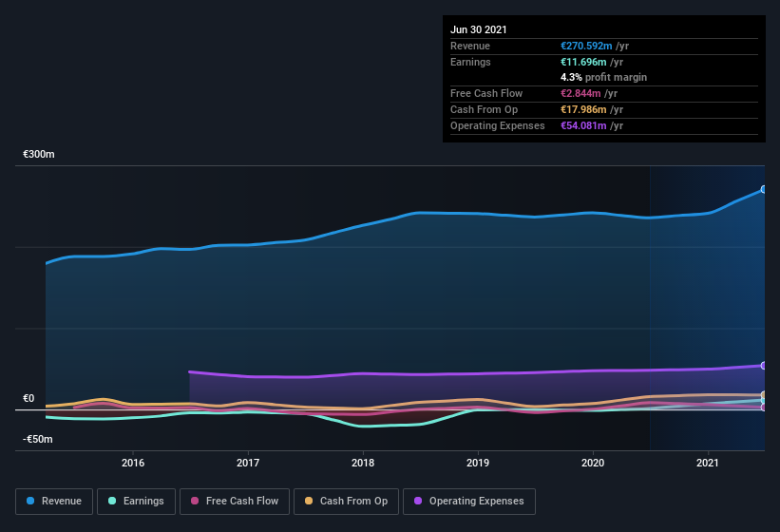The width and height of the screenshot is (780, 532).
Task: Click the -€50m y-axis label
Action: (x=39, y=440)
